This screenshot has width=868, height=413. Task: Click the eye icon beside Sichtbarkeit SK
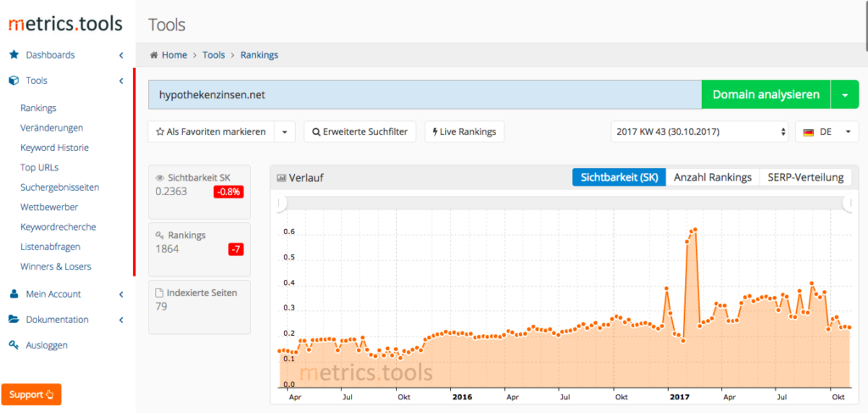160,178
